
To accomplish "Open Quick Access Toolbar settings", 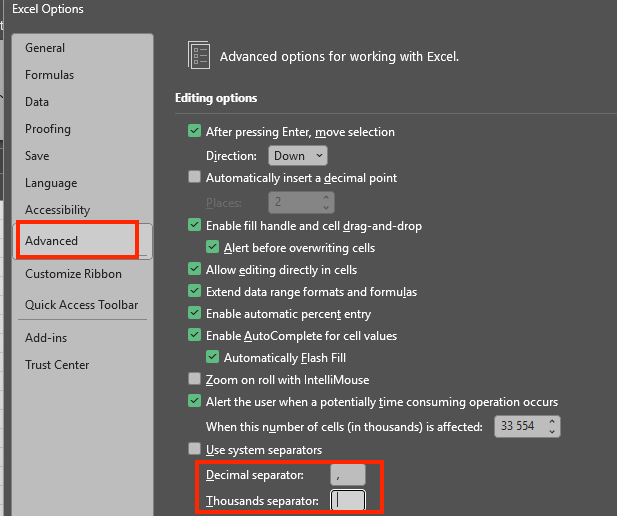I will (x=81, y=305).
